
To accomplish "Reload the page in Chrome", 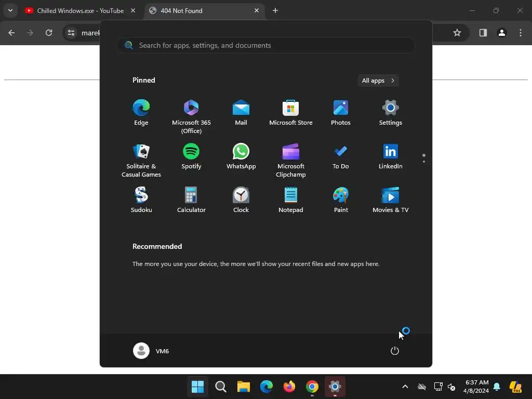I will point(49,33).
